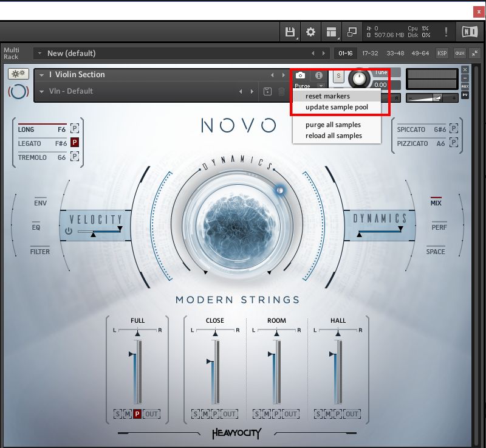Viewport: 486px width, 448px height.
Task: Delete snapshot using the trash icon
Action: click(281, 91)
